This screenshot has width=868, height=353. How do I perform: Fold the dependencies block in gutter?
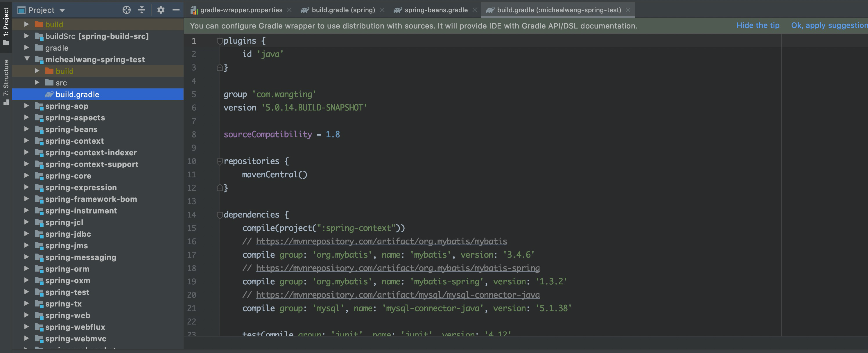[x=220, y=215]
